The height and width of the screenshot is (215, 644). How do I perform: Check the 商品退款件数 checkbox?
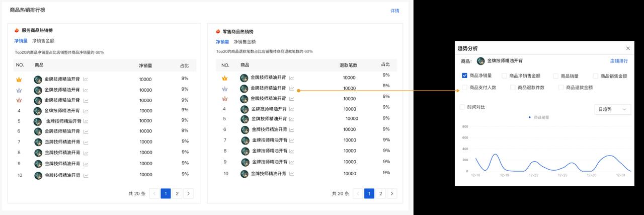[x=513, y=87]
